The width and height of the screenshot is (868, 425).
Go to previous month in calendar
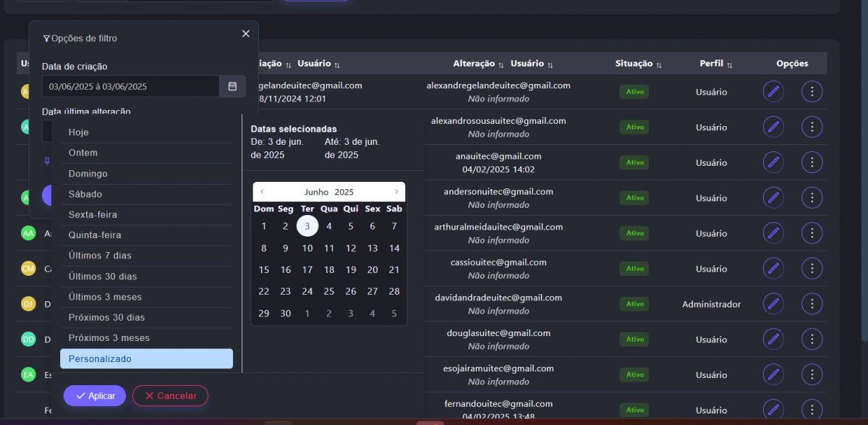(x=262, y=192)
